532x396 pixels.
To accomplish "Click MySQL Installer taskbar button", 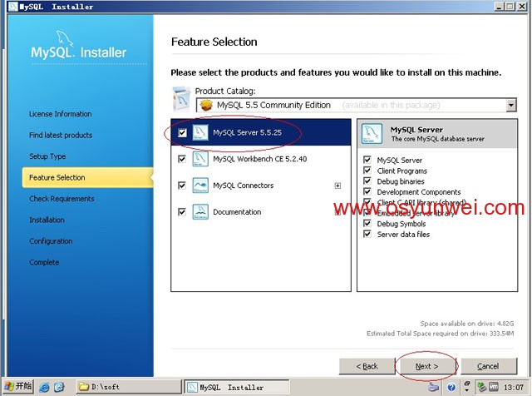I will coord(237,387).
